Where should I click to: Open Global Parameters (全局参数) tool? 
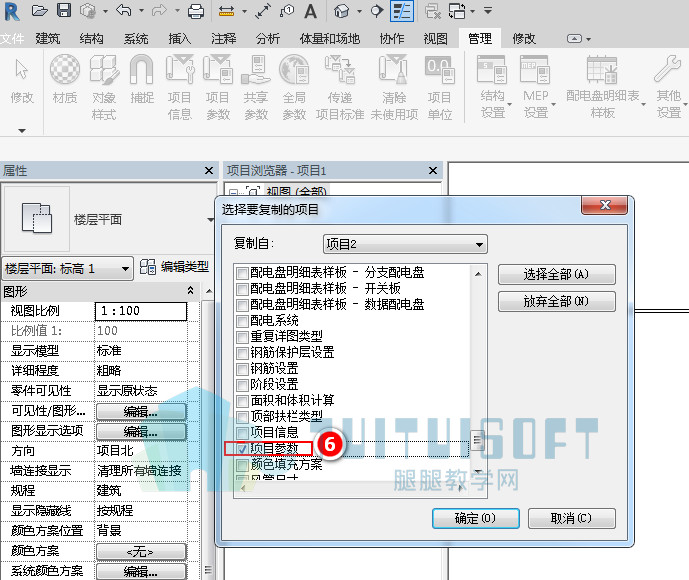coord(294,87)
